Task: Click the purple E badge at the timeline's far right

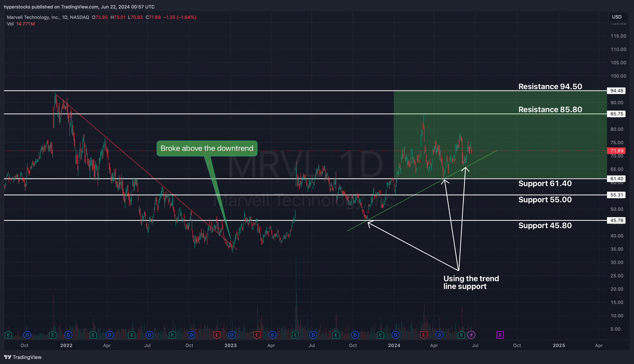Action: (x=500, y=334)
